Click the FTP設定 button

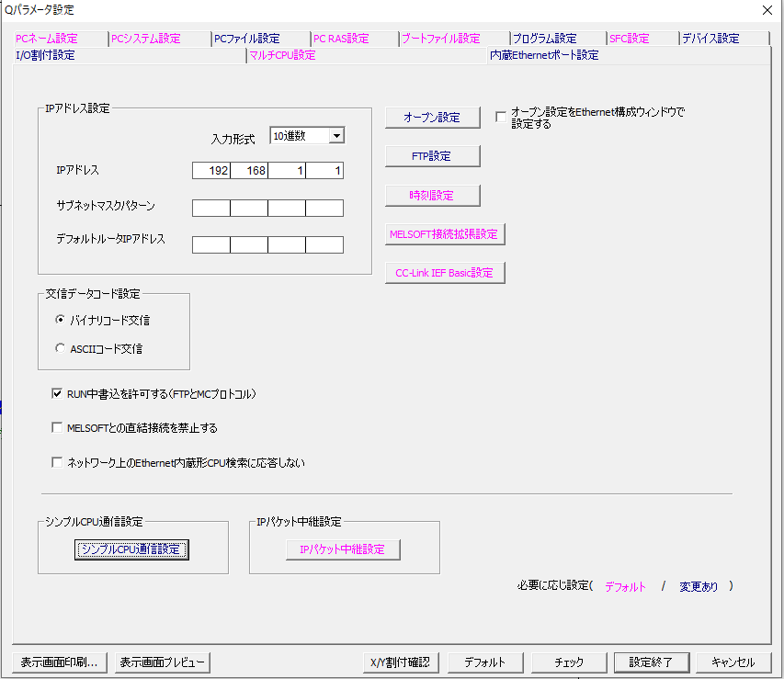(431, 155)
